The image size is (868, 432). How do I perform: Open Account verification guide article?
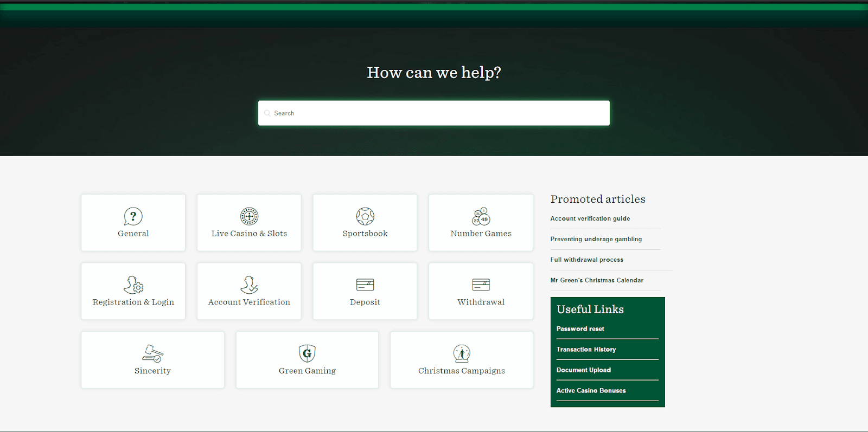click(590, 218)
